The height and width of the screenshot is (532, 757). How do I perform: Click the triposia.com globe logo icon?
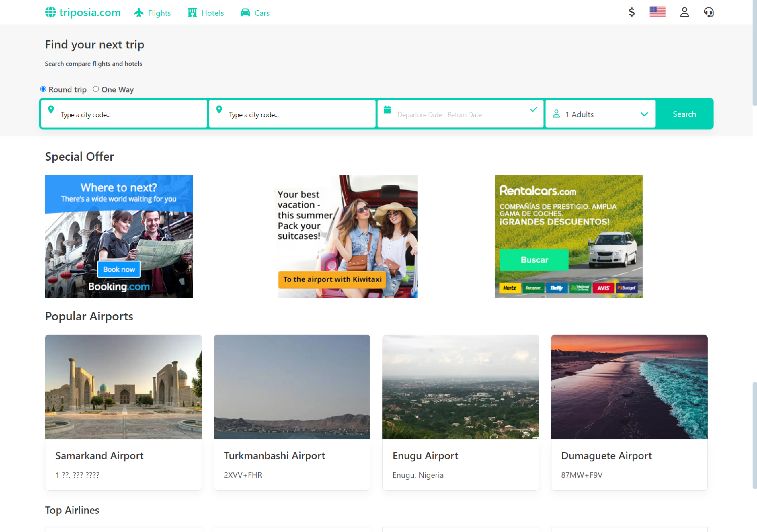(50, 12)
